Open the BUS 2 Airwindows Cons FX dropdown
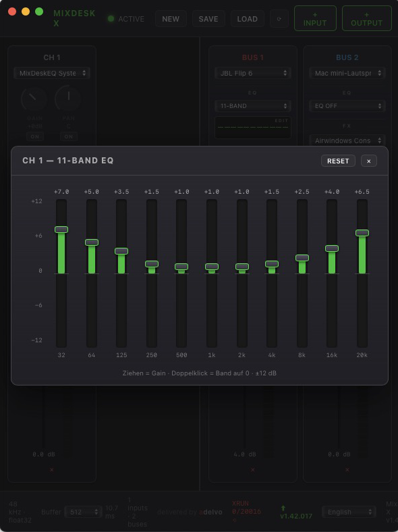Image resolution: width=398 pixels, height=532 pixels. pyautogui.click(x=347, y=140)
